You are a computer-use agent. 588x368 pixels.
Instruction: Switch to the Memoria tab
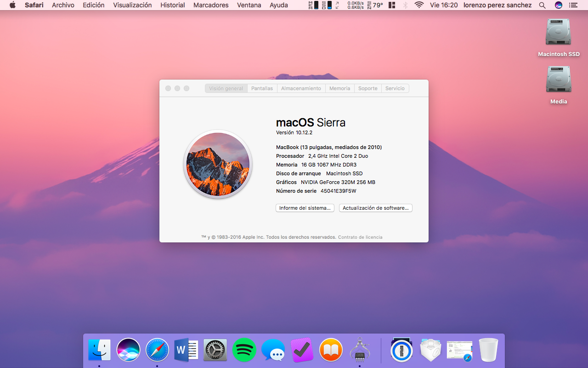[x=340, y=88]
